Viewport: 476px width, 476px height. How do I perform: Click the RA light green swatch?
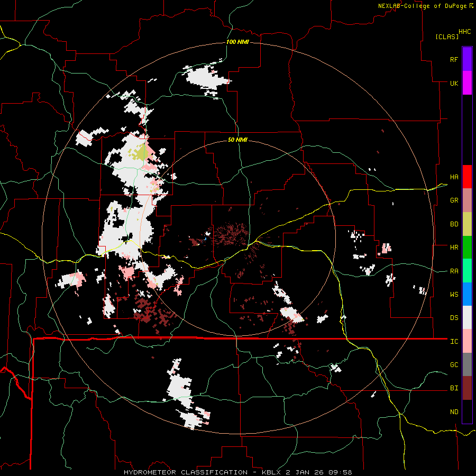(x=467, y=271)
